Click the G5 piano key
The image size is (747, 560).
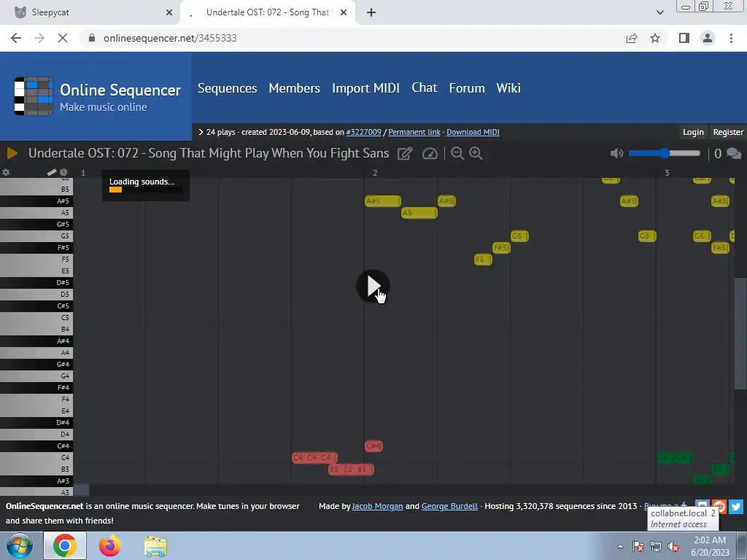tap(36, 236)
